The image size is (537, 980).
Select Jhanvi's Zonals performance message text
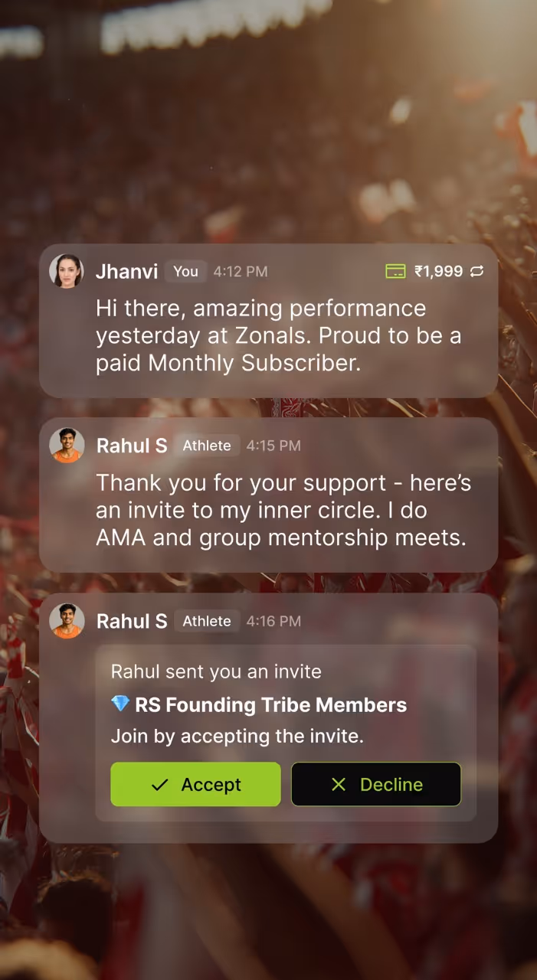click(x=278, y=335)
